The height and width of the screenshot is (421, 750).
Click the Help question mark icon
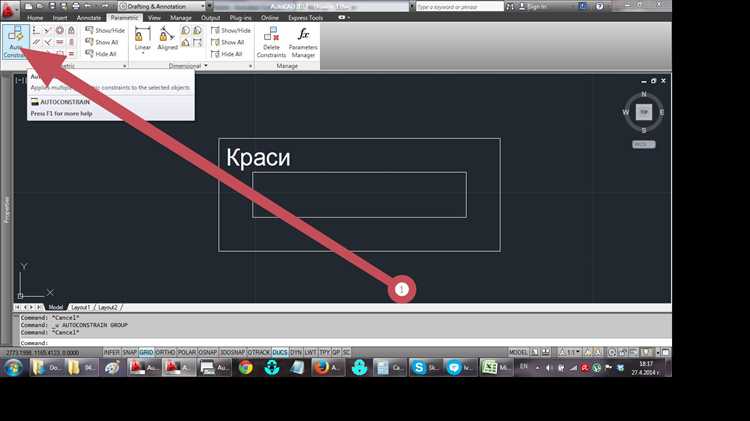pyautogui.click(x=599, y=6)
